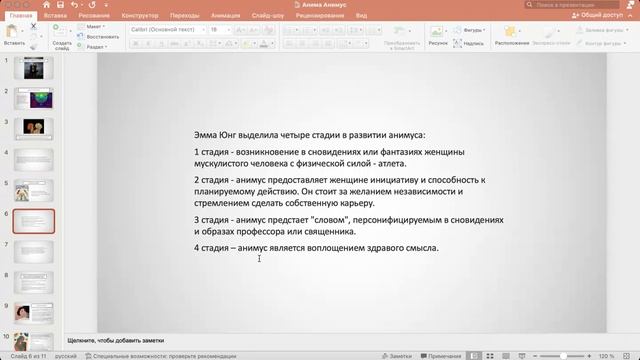
Task: Toggle strikethrough formatting
Action: [x=174, y=43]
